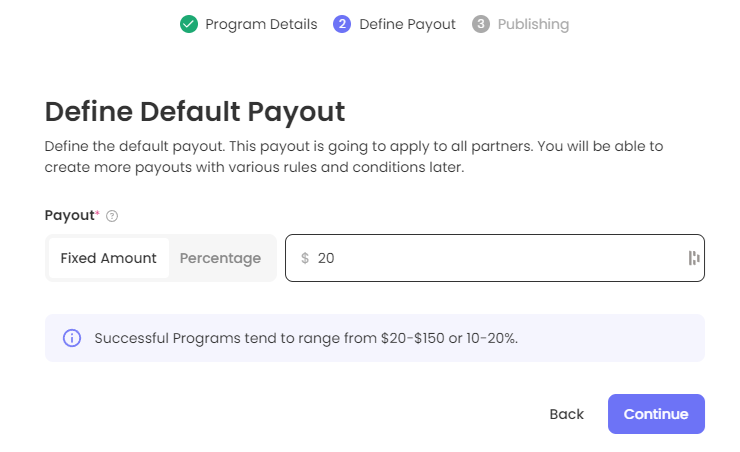Click the autofill icon inside payout field

coord(694,258)
